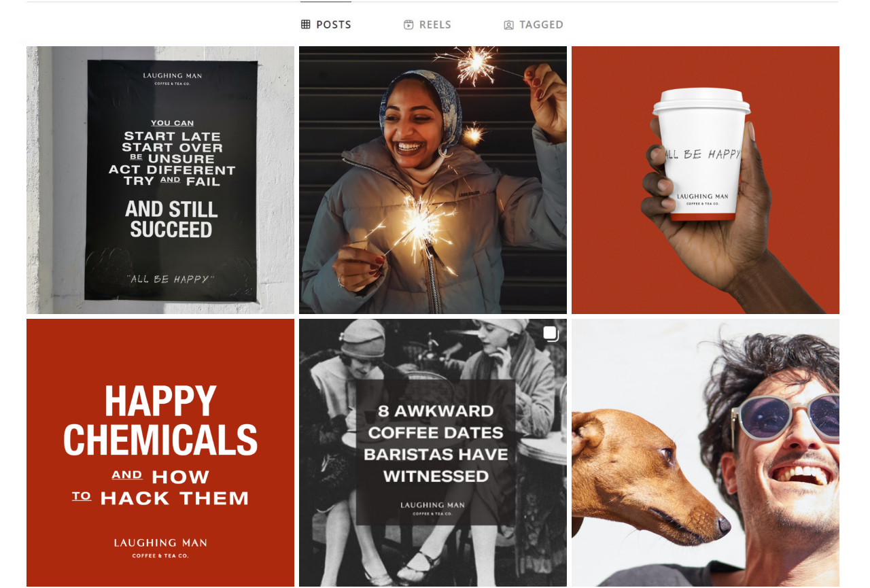The image size is (870, 588).
Task: Switch to the POSTS tab label
Action: coord(334,24)
